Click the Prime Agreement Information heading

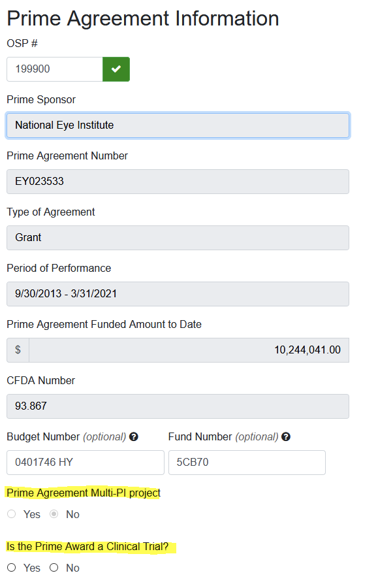[x=143, y=18]
